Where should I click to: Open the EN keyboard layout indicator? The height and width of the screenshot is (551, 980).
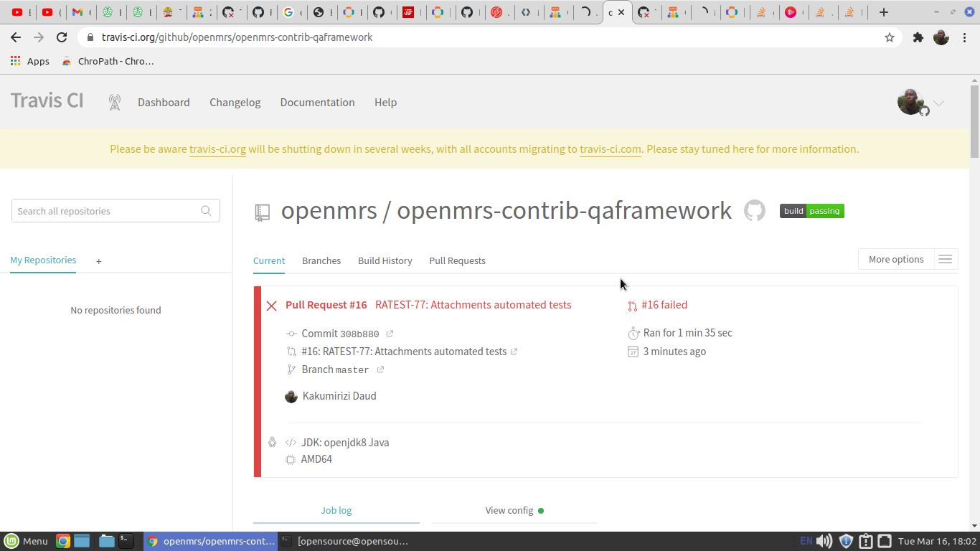[806, 541]
